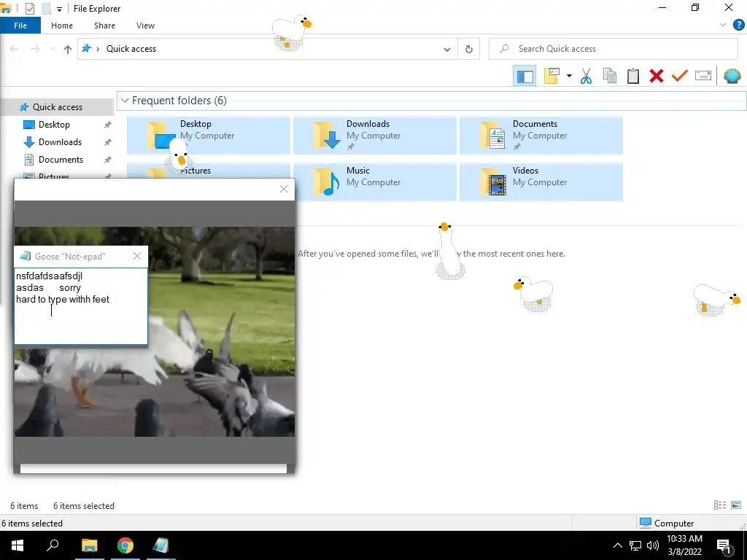Open Customize Quick Access Toolbar dropdown

[59, 9]
